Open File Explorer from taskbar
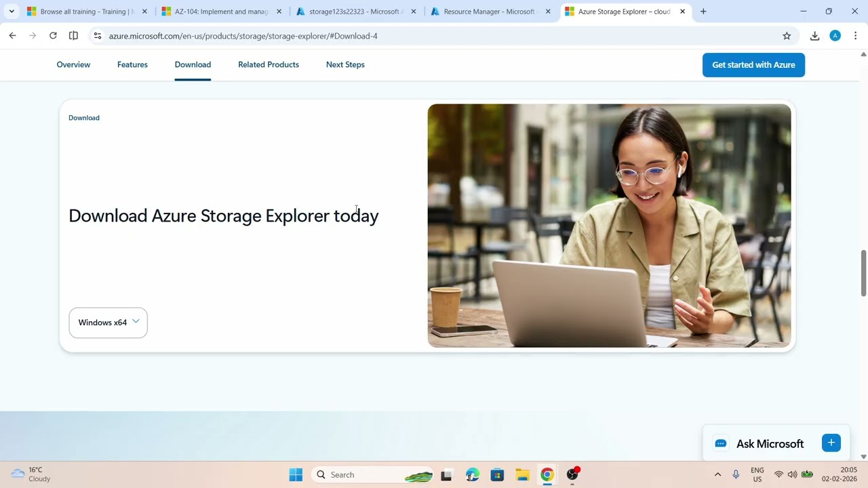Viewport: 868px width, 488px height. [x=522, y=475]
